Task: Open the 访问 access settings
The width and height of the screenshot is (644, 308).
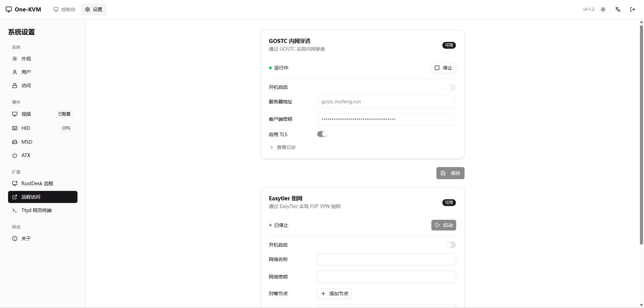Action: (x=26, y=86)
